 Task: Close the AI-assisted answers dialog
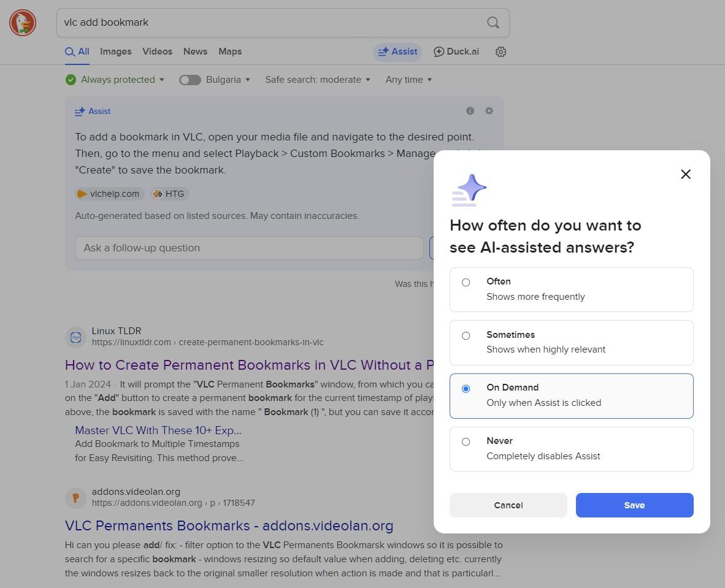click(x=685, y=174)
